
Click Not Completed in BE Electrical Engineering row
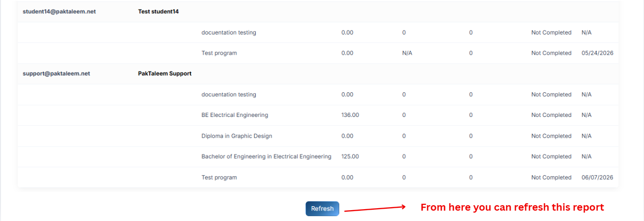pos(551,115)
